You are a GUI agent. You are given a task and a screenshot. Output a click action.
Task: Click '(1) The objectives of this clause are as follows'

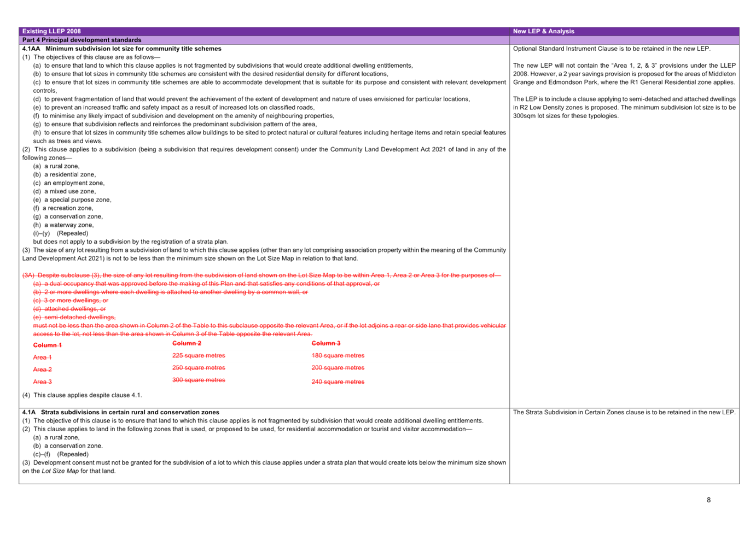[91, 57]
